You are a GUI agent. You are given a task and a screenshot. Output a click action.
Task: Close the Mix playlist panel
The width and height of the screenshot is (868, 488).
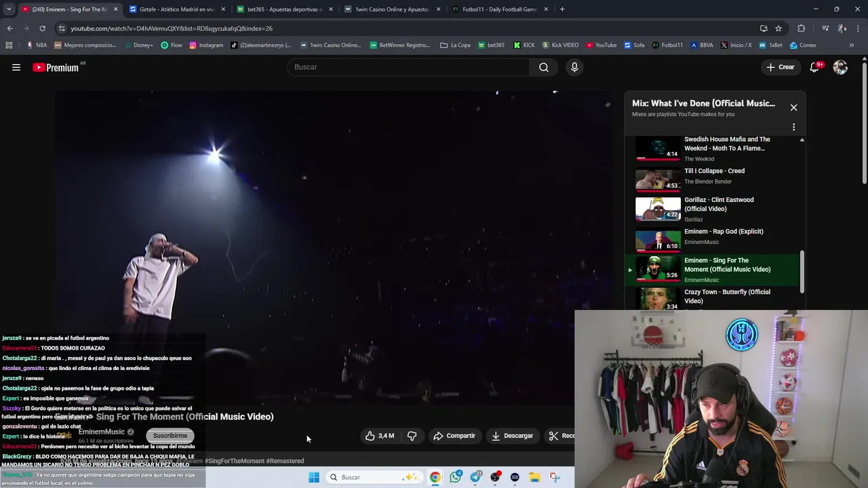coord(793,107)
